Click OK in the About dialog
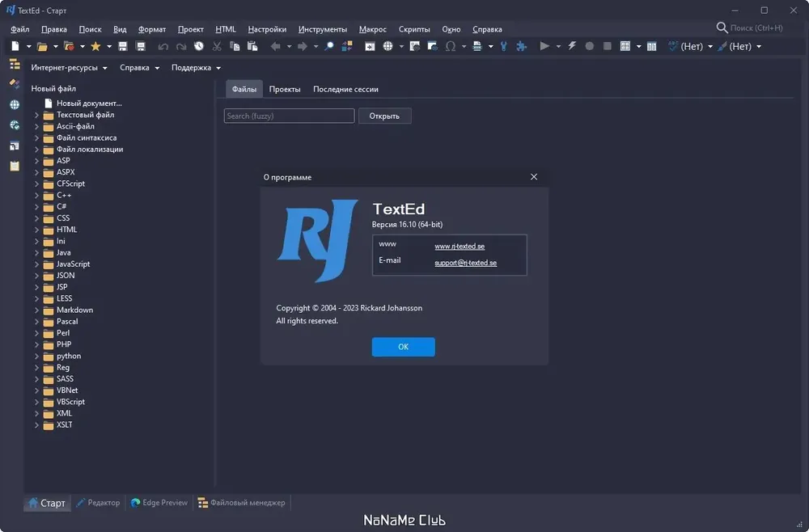The image size is (809, 532). tap(404, 347)
